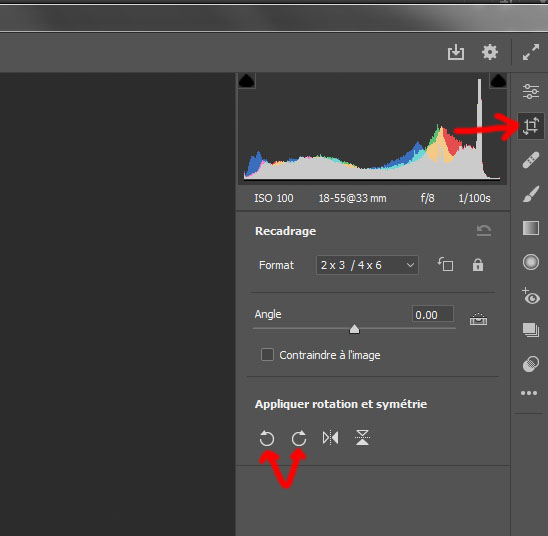Screen dimensions: 548x536
Task: Toggle shadow clipping warning
Action: click(247, 81)
